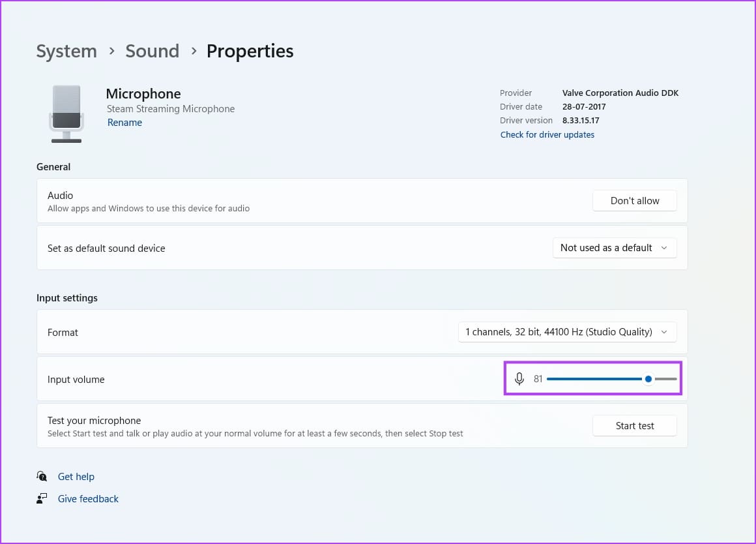Open the Give feedback link
The image size is (756, 544).
click(88, 498)
